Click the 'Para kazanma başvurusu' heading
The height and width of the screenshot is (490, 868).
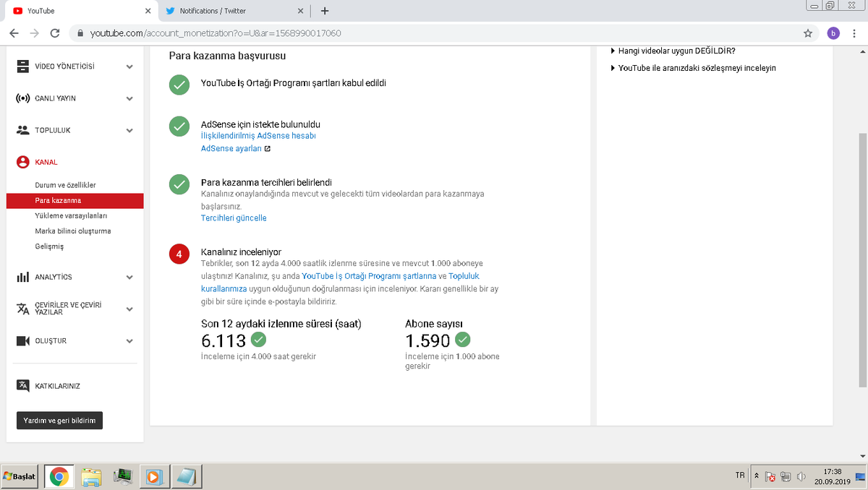[228, 55]
